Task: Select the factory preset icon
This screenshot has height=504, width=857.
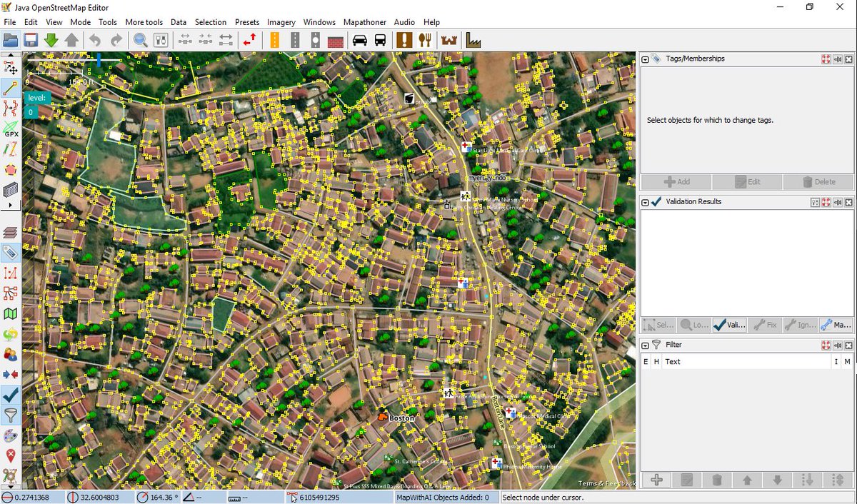Action: pyautogui.click(x=473, y=40)
